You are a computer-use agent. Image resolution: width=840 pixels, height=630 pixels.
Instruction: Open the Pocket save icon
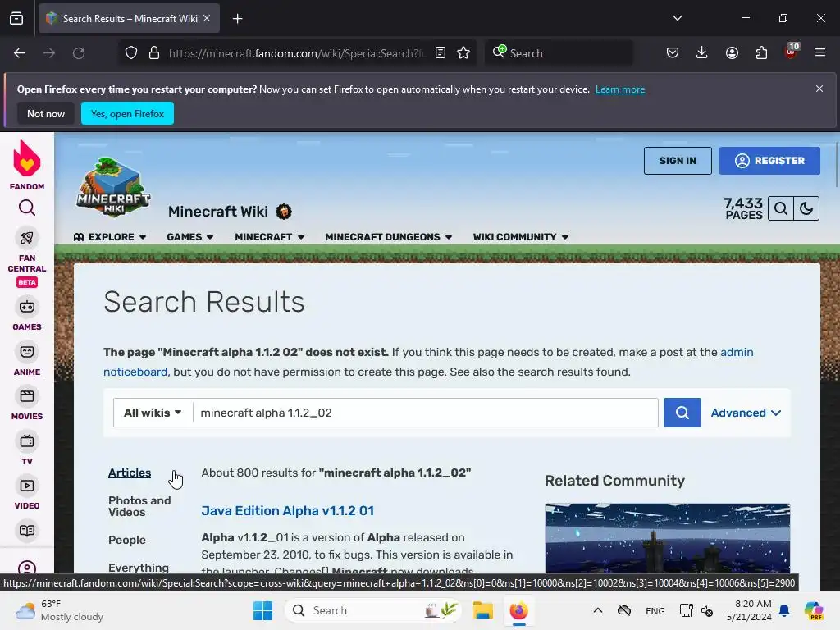coord(673,53)
